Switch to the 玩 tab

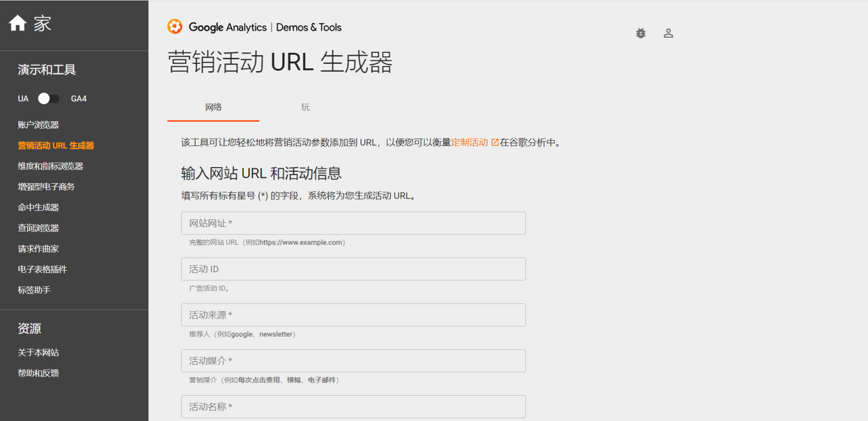[305, 107]
